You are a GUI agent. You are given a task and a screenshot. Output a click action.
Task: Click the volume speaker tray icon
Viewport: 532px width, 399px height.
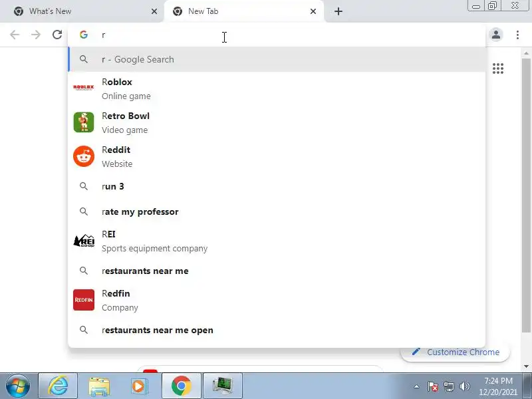click(x=464, y=386)
